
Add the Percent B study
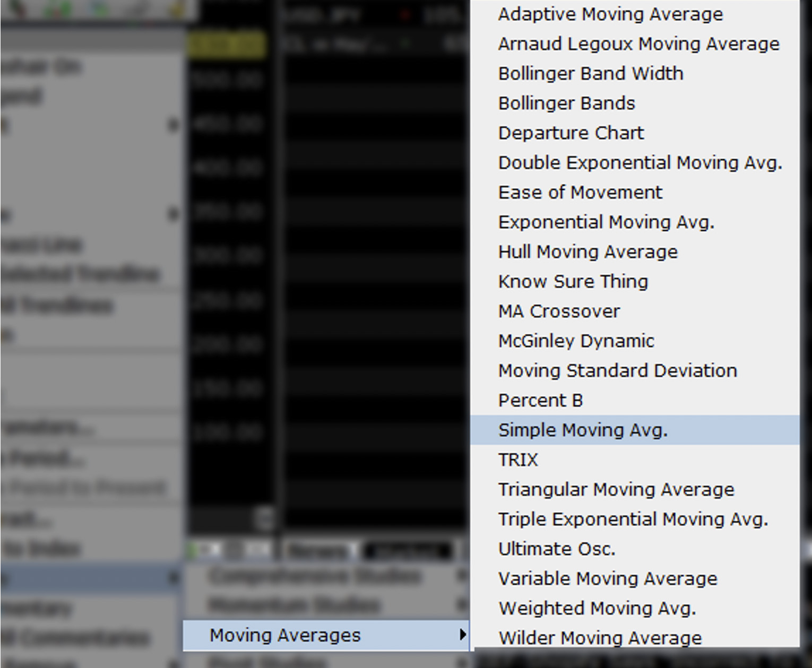coord(540,401)
